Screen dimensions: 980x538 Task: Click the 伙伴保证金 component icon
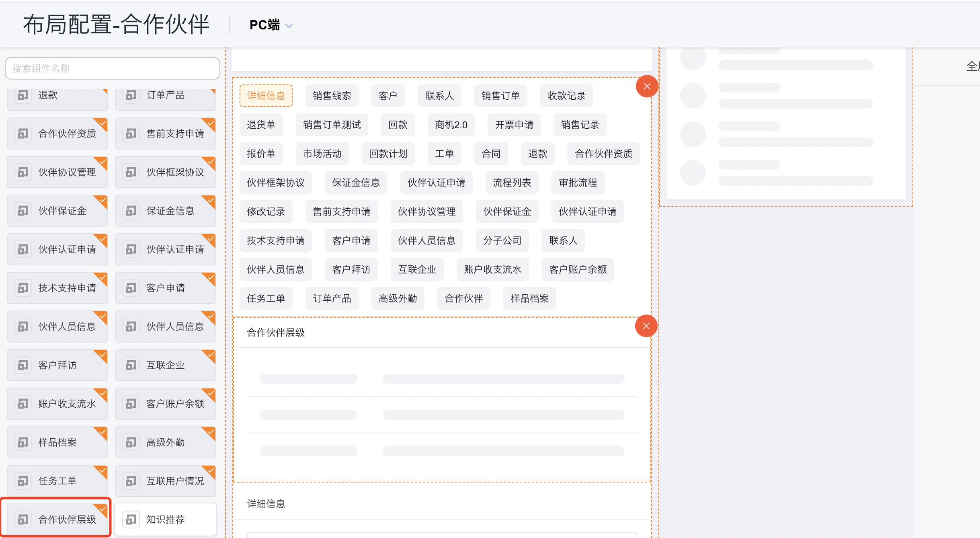pos(23,211)
